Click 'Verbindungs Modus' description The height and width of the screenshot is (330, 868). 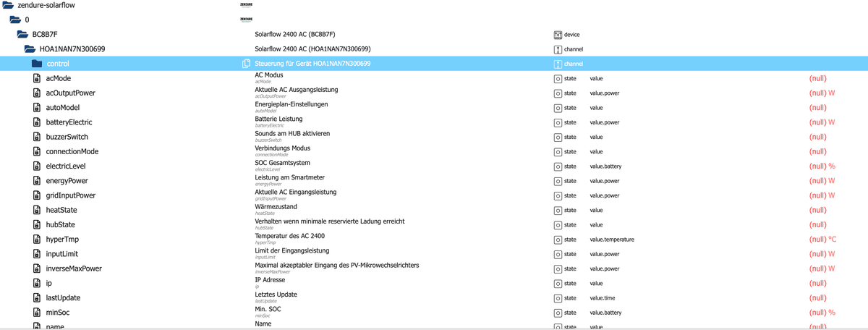coord(282,148)
